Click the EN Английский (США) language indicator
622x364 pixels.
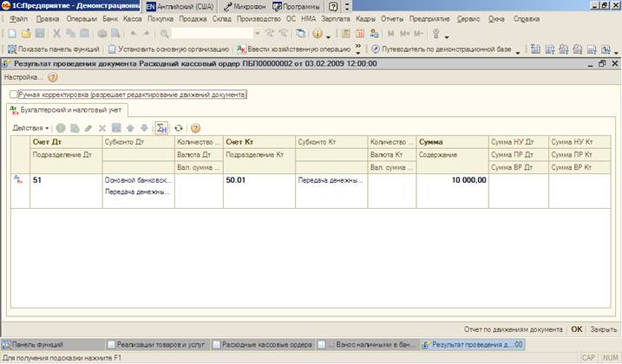180,6
